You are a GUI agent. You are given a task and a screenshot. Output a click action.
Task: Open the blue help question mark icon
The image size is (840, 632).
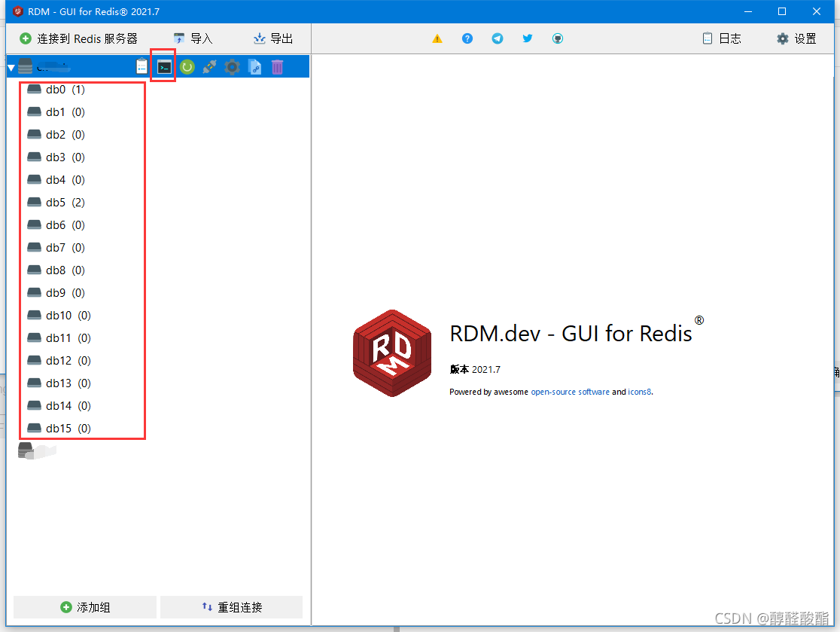[467, 38]
